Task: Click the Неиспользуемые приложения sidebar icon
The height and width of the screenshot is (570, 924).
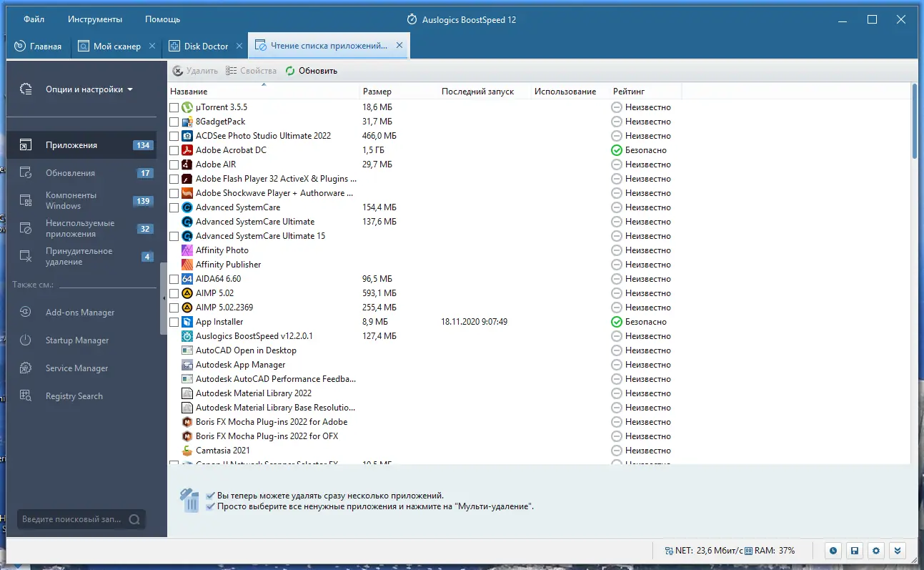Action: (x=26, y=229)
